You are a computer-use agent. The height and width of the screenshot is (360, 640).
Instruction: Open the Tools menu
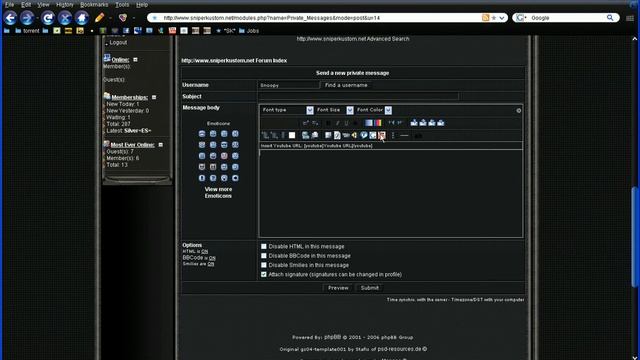[122, 4]
